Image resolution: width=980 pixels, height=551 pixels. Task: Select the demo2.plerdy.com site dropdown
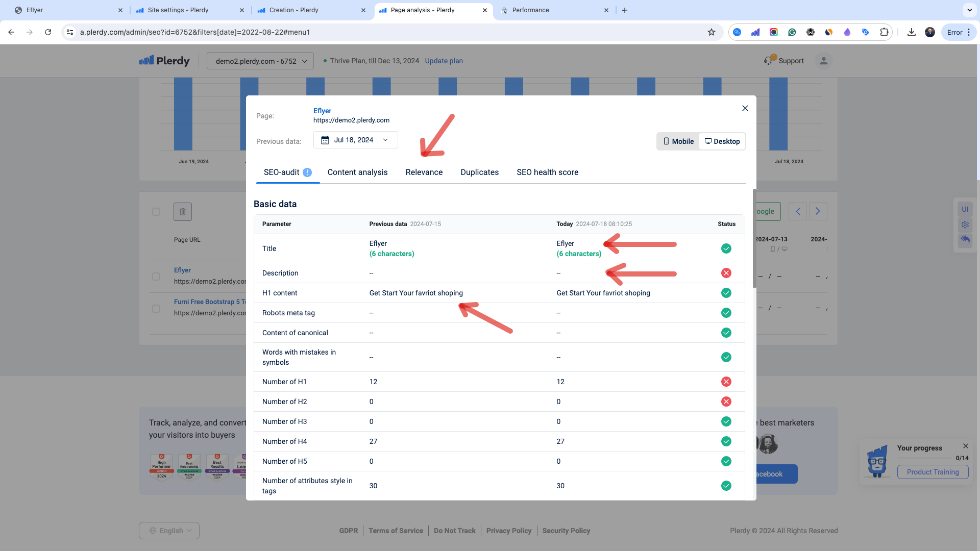(x=260, y=61)
